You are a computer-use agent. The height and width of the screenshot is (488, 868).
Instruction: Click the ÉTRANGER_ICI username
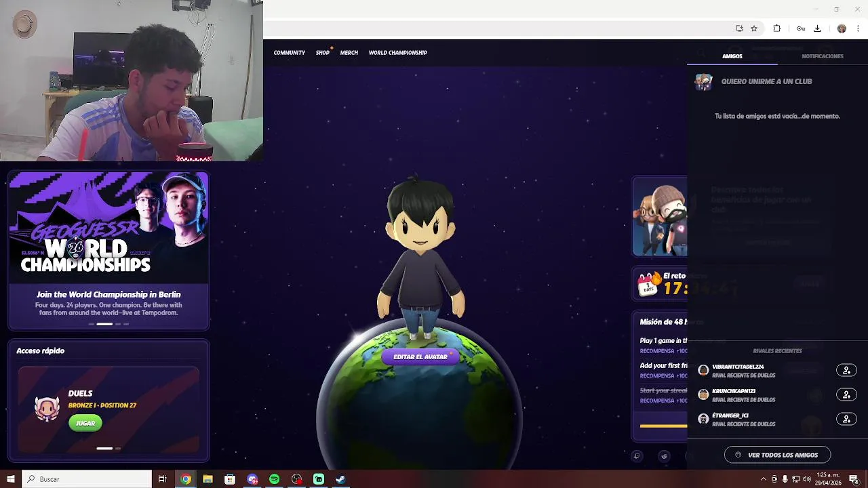[730, 415]
